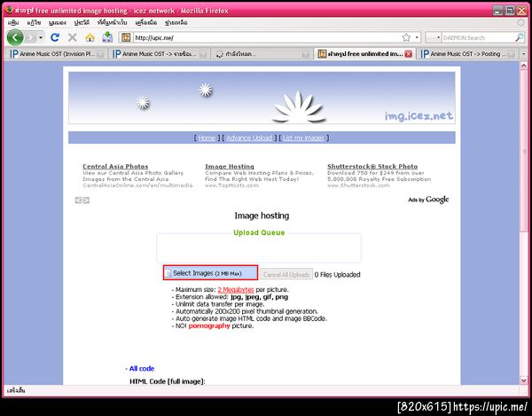Click the 'Upload Queue' heading text

[x=259, y=232]
